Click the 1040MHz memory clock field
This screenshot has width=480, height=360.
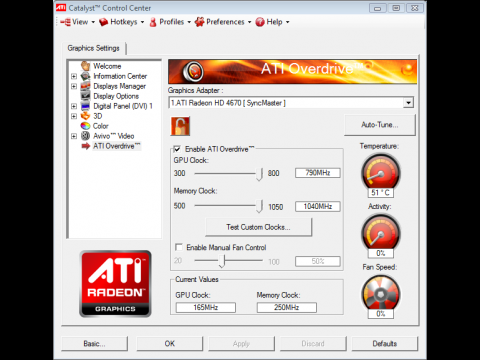click(x=318, y=206)
